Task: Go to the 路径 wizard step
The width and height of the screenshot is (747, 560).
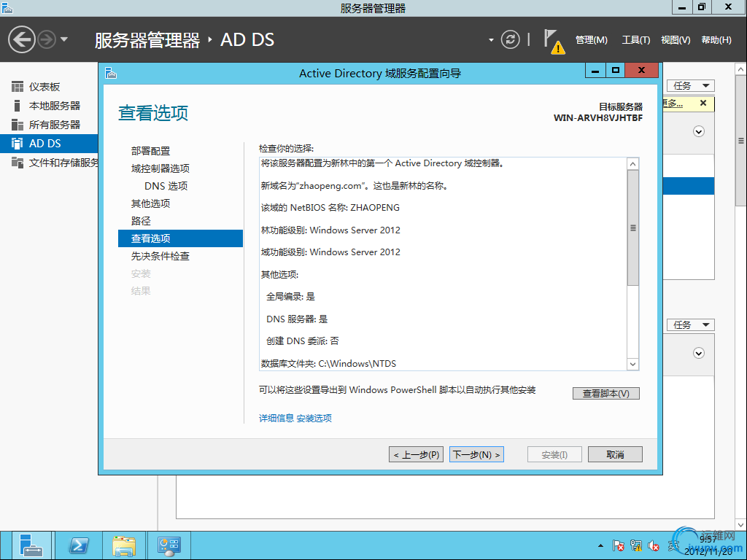Action: (141, 221)
